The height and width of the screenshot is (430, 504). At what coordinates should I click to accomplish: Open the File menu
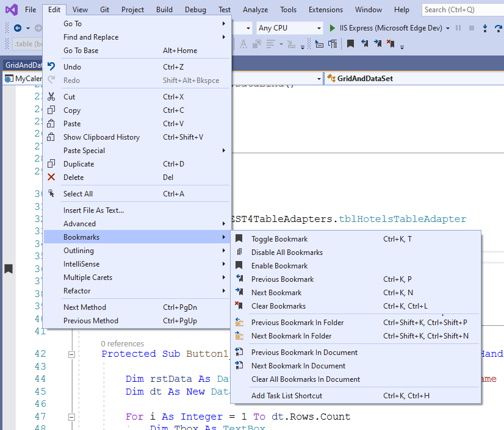click(31, 10)
